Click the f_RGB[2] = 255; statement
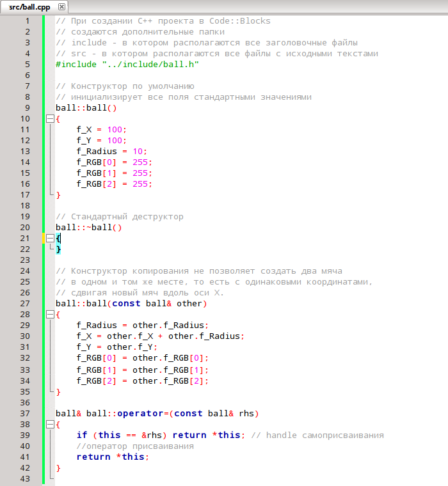Screen dimensions: 448x486 pyautogui.click(x=114, y=184)
